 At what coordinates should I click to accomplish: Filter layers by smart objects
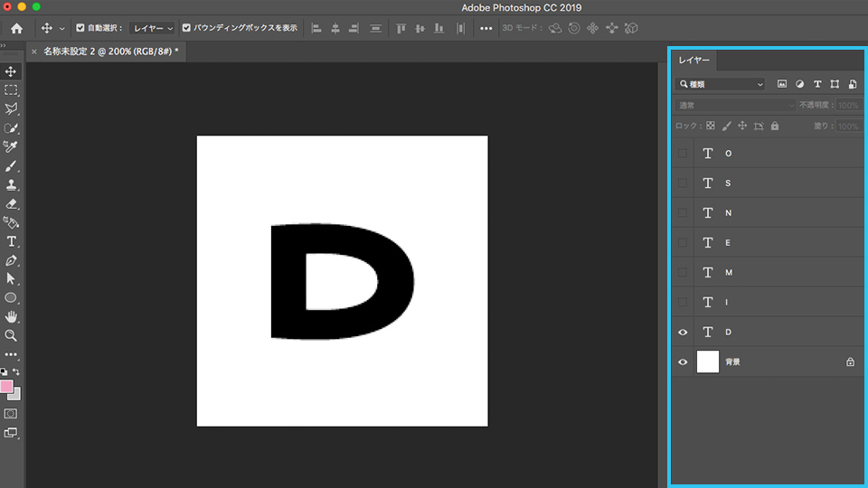tap(853, 84)
